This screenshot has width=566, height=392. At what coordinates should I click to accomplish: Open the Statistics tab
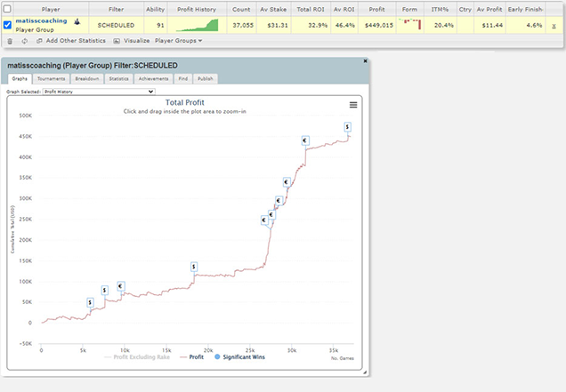(x=118, y=78)
